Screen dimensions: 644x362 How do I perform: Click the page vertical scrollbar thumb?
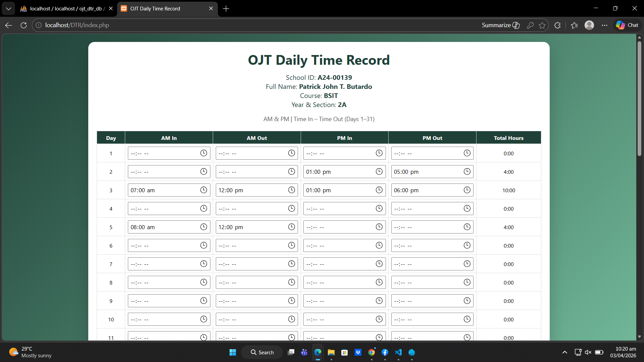pos(639,97)
